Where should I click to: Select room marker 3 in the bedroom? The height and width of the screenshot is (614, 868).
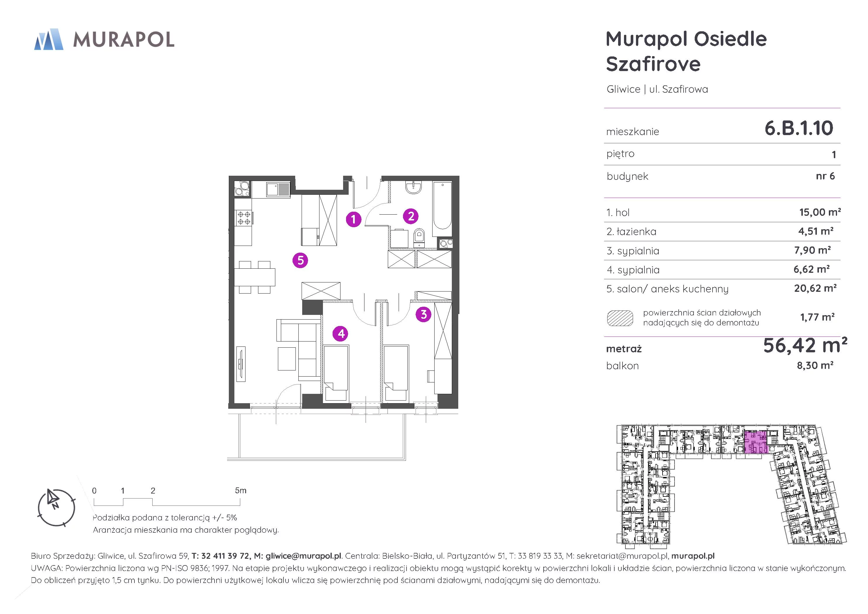coord(423,314)
